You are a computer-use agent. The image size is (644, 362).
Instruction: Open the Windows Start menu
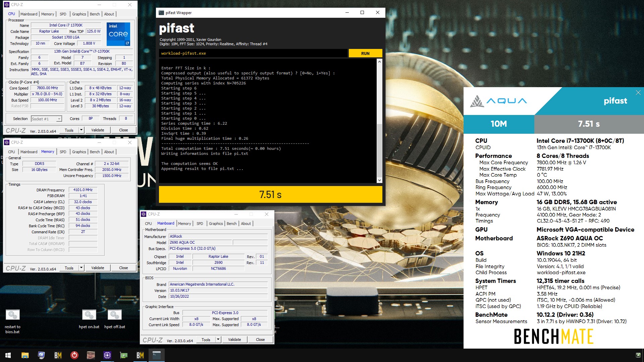8,355
